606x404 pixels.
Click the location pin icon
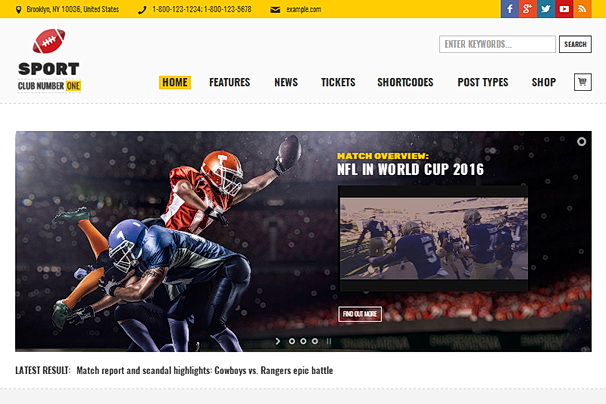pyautogui.click(x=18, y=10)
